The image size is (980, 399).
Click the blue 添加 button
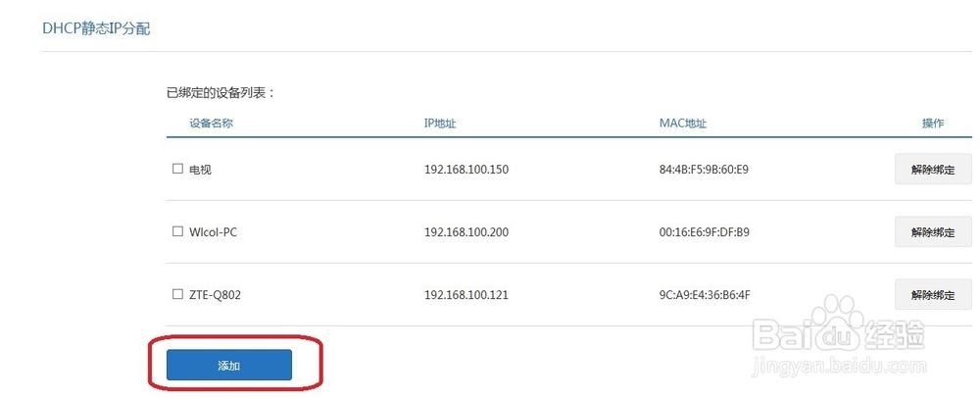click(x=228, y=366)
